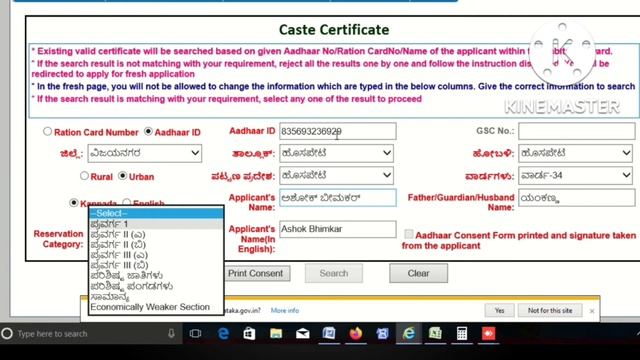Screen dimensions: 640x360
Task: Choose ಪ್ರವರ್ಗ II (ಎ) category option
Action: (156, 234)
